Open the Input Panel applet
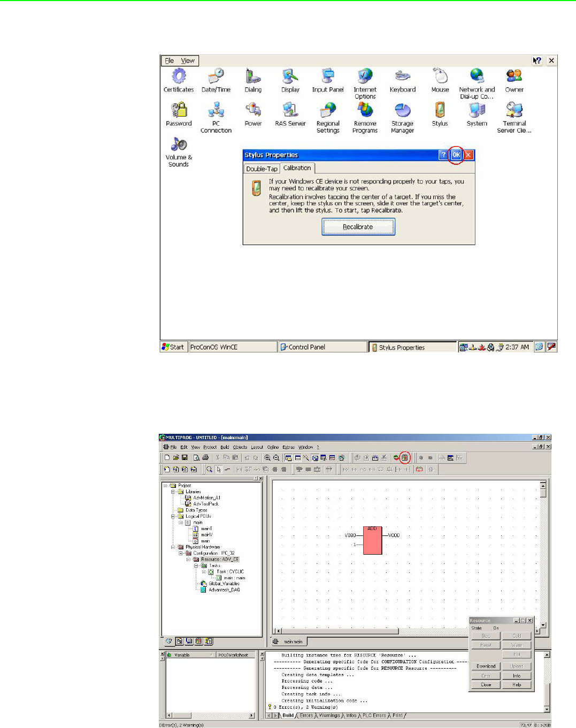Viewport: 576px width, 728px height. coord(328,81)
